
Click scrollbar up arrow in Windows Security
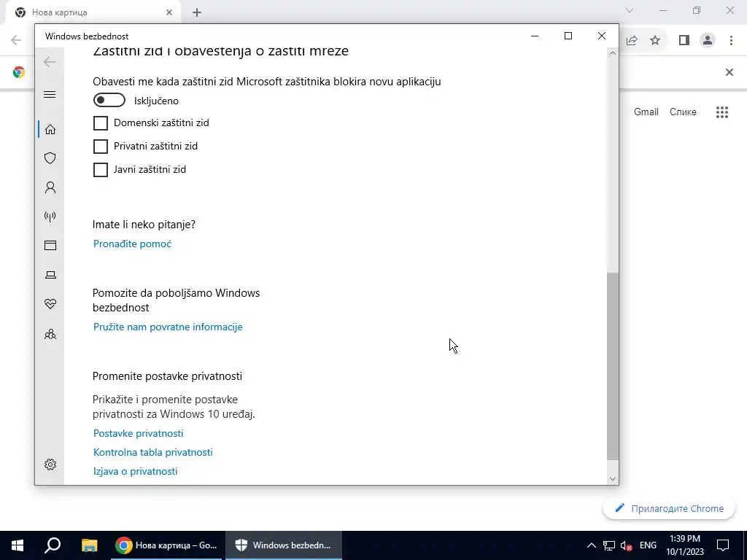click(x=613, y=54)
